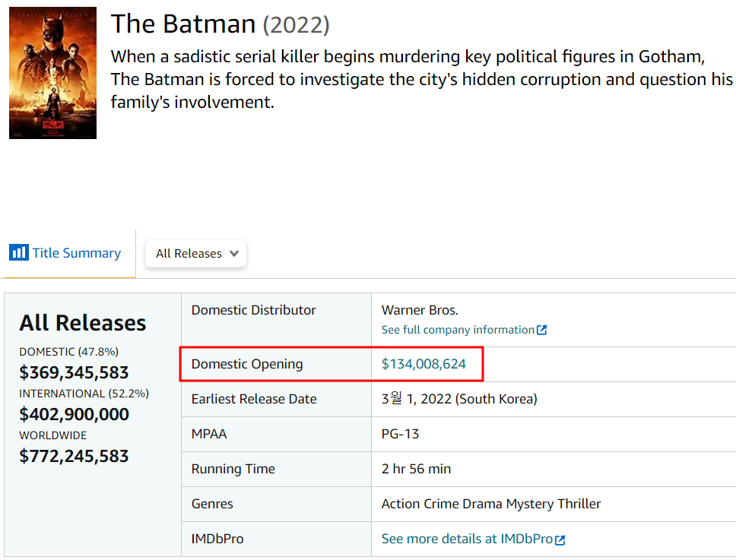This screenshot has height=560, width=736.
Task: Open the All Releases dropdown menu
Action: click(195, 254)
